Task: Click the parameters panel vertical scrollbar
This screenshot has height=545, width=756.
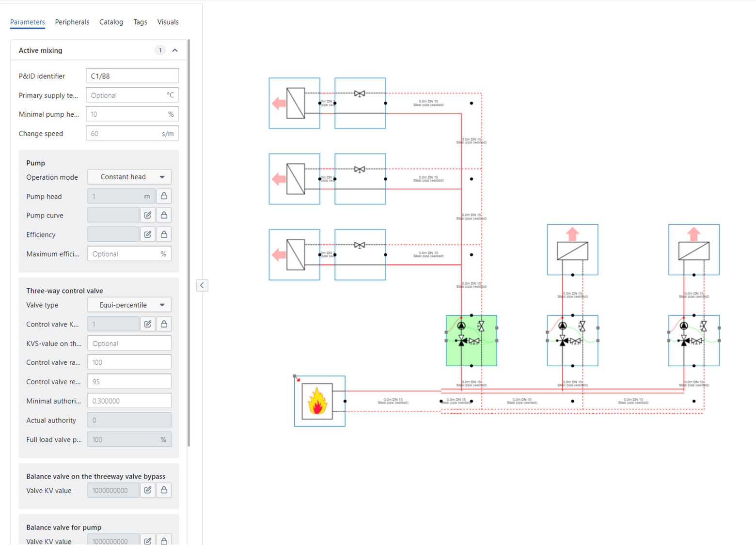Action: [189, 242]
